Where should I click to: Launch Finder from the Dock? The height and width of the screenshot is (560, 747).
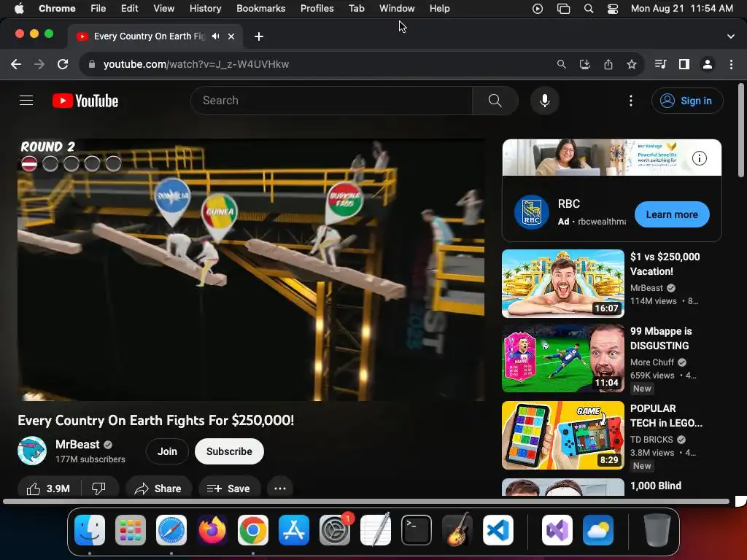pos(90,530)
